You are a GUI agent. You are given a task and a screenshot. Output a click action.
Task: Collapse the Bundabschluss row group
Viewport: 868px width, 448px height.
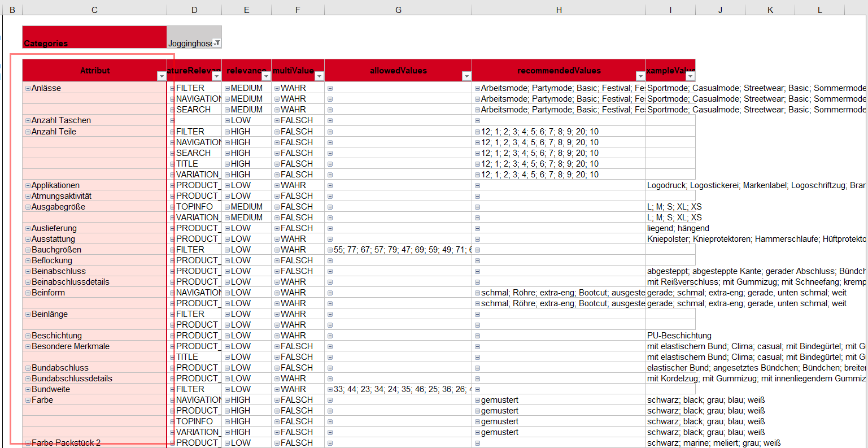[28, 368]
